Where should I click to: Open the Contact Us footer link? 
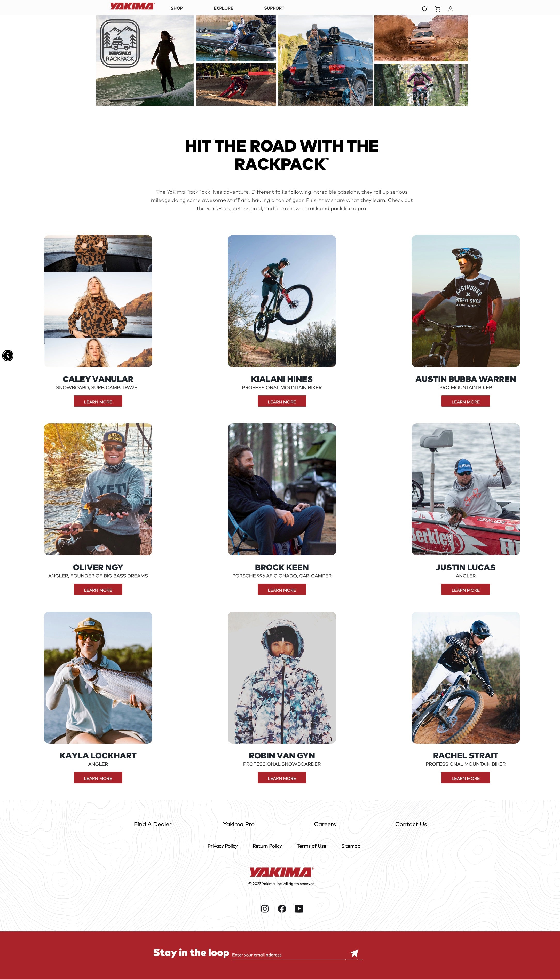pos(411,824)
